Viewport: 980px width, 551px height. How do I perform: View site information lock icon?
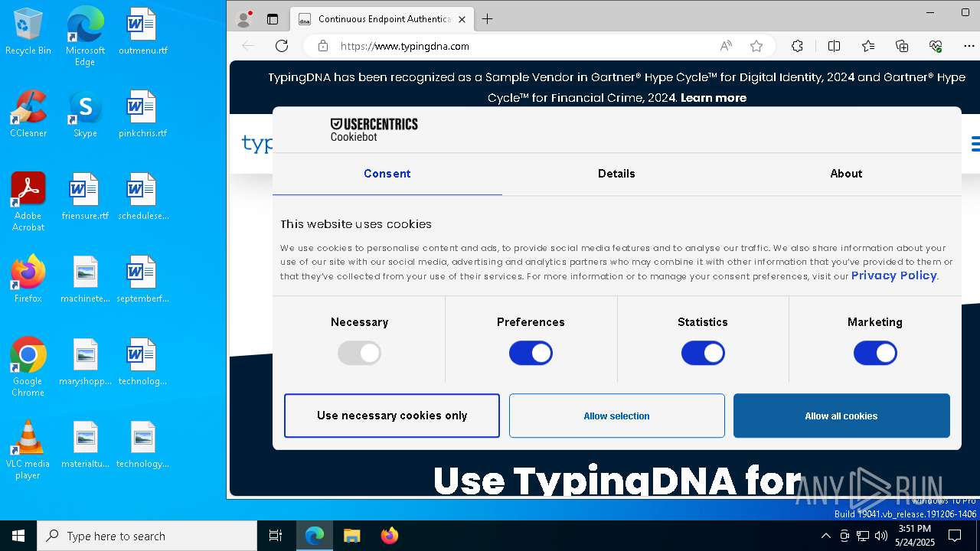pyautogui.click(x=323, y=46)
